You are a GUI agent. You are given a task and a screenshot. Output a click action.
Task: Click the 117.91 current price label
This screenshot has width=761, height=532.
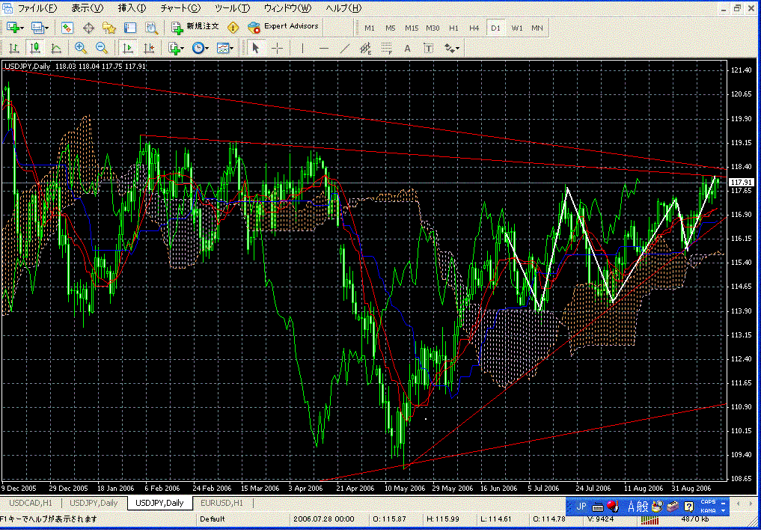coord(741,183)
